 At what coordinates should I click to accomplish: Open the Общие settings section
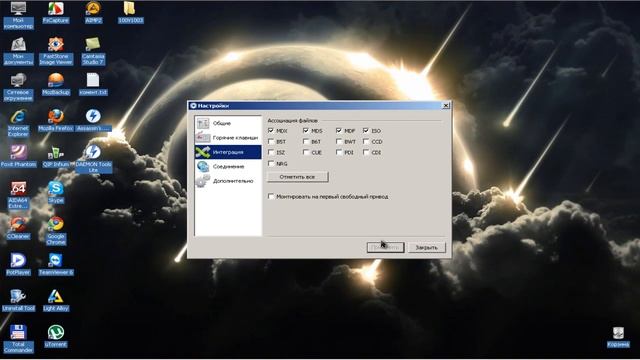(x=228, y=123)
